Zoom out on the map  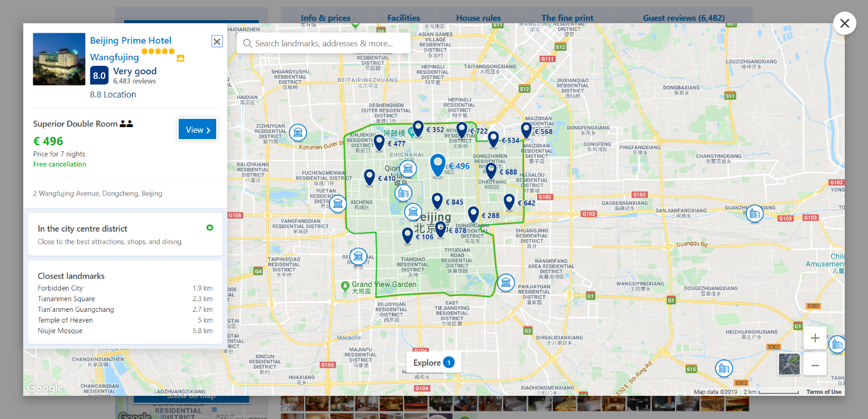coord(815,365)
